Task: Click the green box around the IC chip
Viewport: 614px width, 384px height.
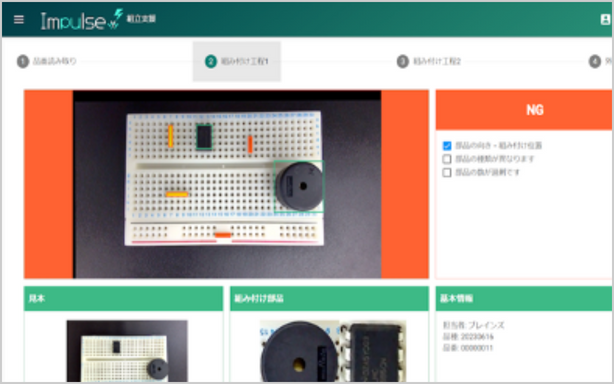Action: 204,137
